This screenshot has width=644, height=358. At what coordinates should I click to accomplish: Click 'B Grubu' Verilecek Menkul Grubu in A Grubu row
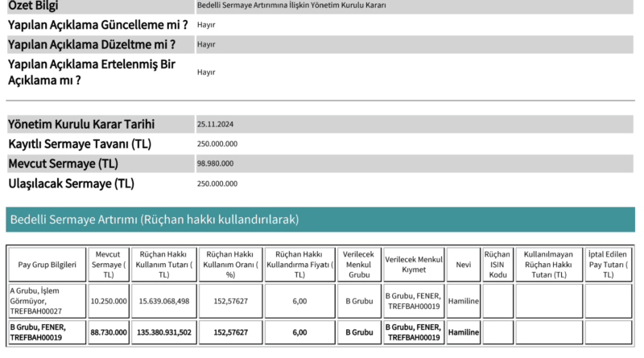359,301
